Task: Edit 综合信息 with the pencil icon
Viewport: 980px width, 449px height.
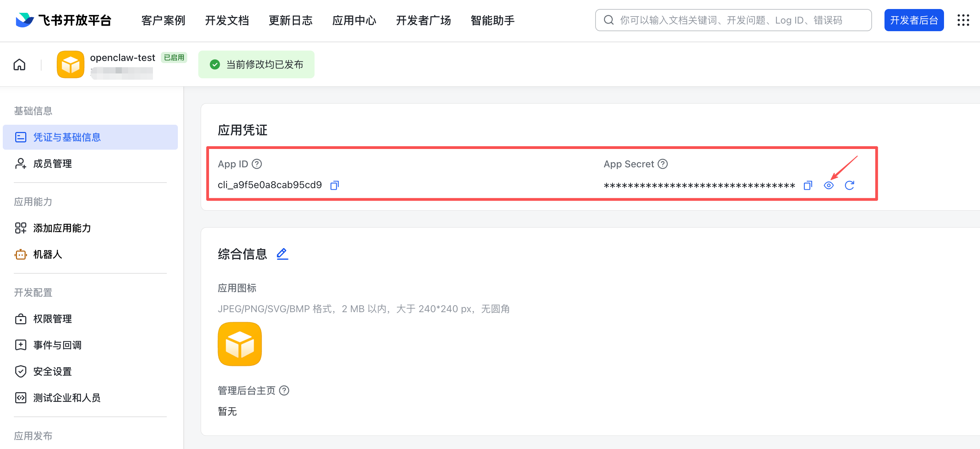Action: 282,254
